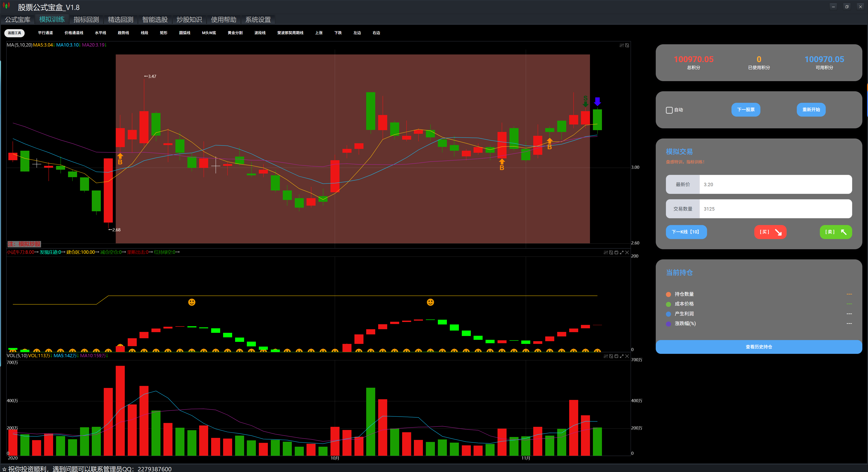Screen dimensions: 868x472
Task: Select the 平行通道 drawing tool
Action: [45, 33]
